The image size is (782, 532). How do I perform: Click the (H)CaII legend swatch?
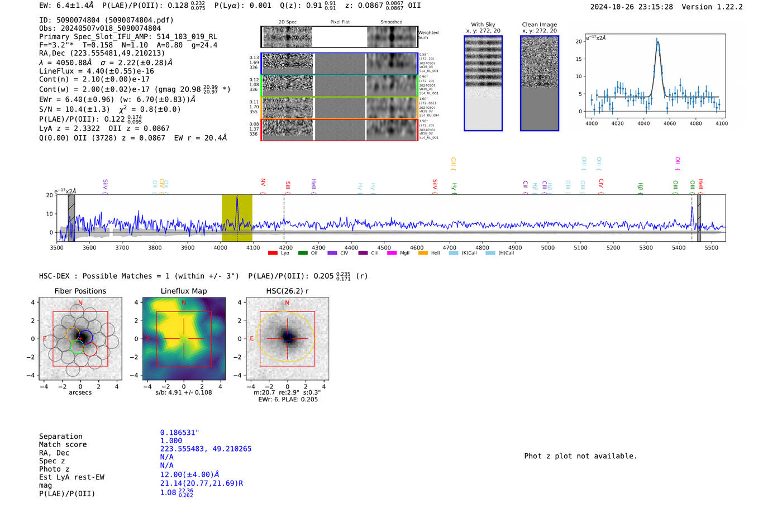point(490,253)
